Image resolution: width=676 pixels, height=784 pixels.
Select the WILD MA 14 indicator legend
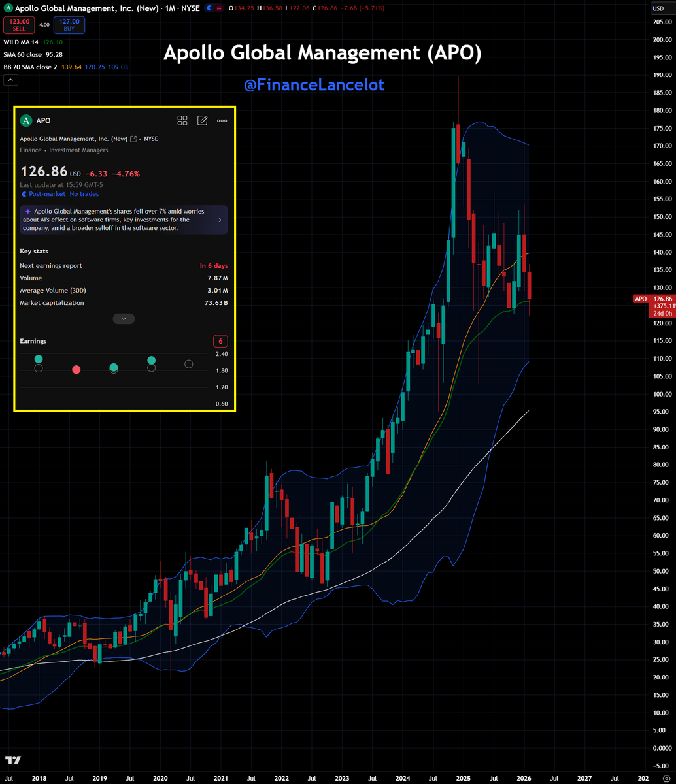(22, 43)
